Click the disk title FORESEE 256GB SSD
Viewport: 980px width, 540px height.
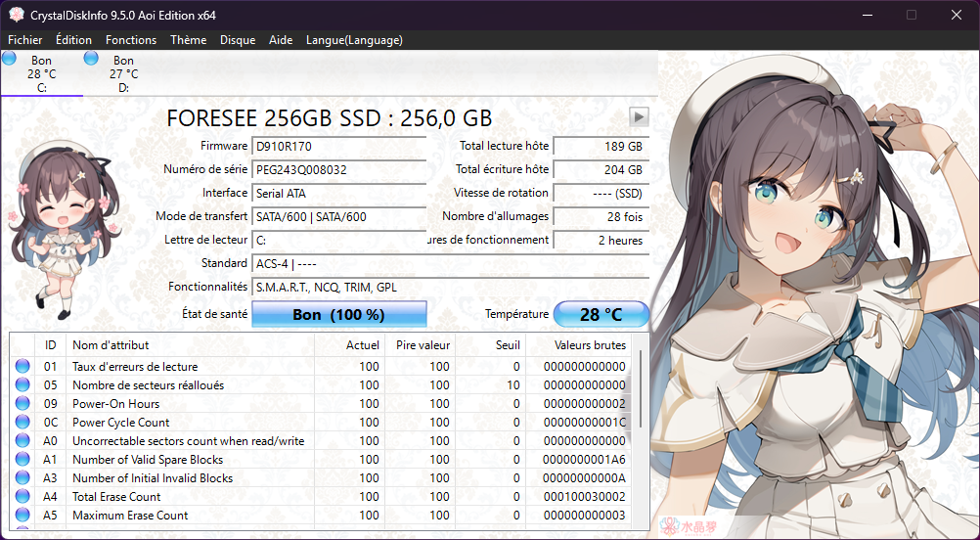pos(330,117)
